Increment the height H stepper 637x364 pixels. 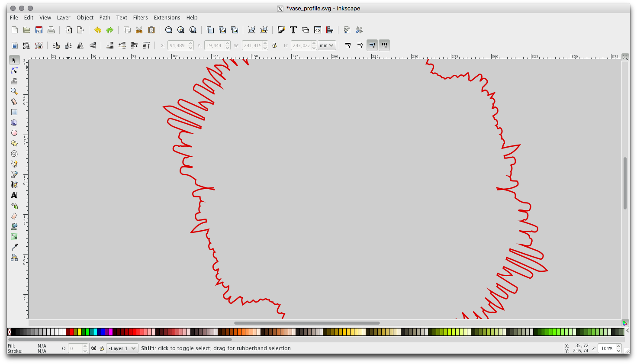(x=314, y=43)
